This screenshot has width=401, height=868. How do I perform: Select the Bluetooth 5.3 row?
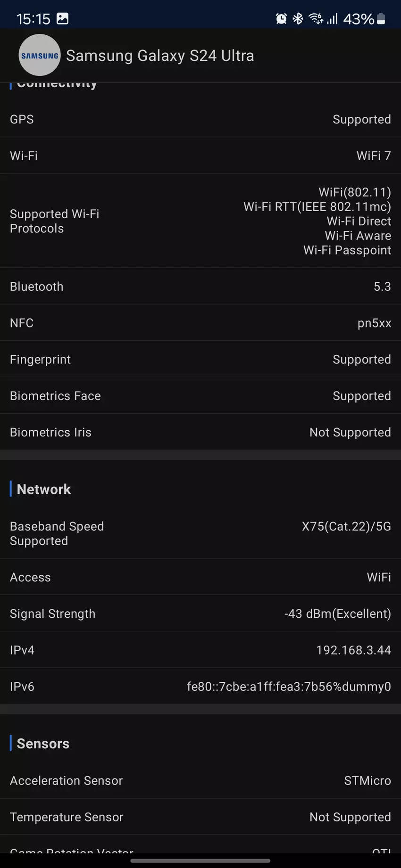(200, 287)
